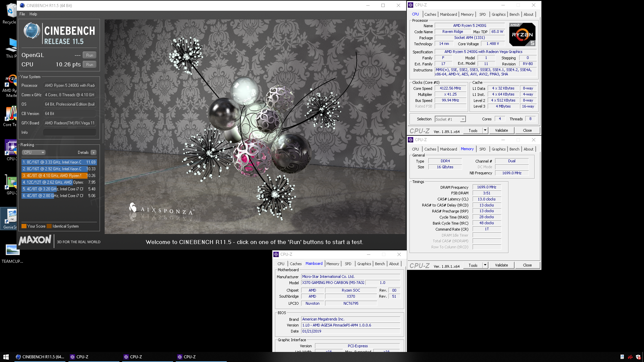Open Graphics tab in top CPU-Z window
Screen dimensions: 644x362
click(x=499, y=14)
